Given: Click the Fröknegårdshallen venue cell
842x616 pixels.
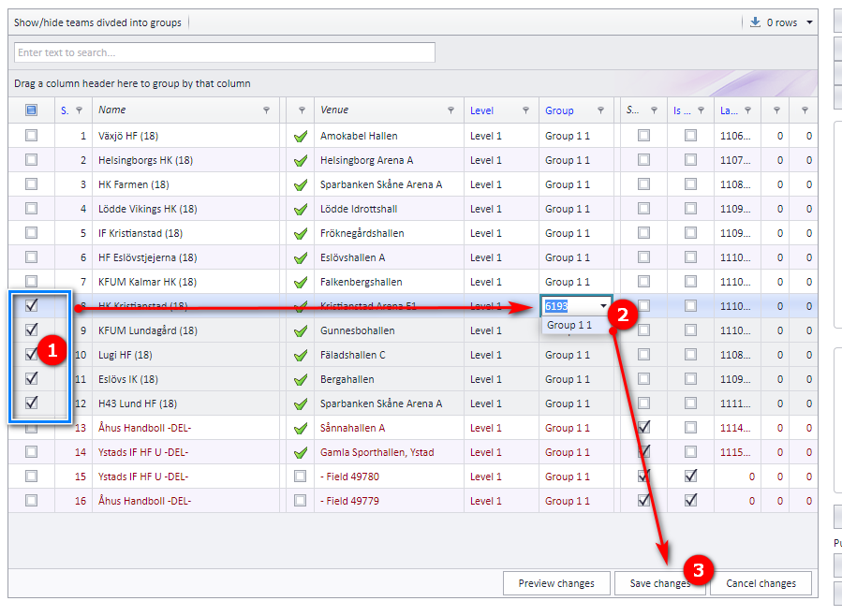Looking at the screenshot, I should coord(389,233).
